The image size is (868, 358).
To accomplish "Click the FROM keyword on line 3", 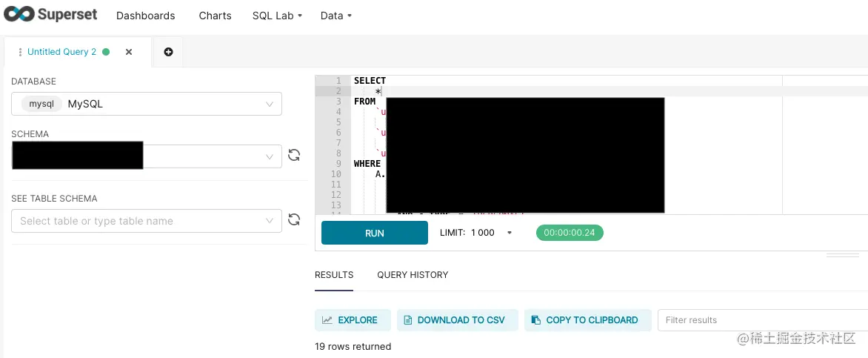I will tap(365, 102).
